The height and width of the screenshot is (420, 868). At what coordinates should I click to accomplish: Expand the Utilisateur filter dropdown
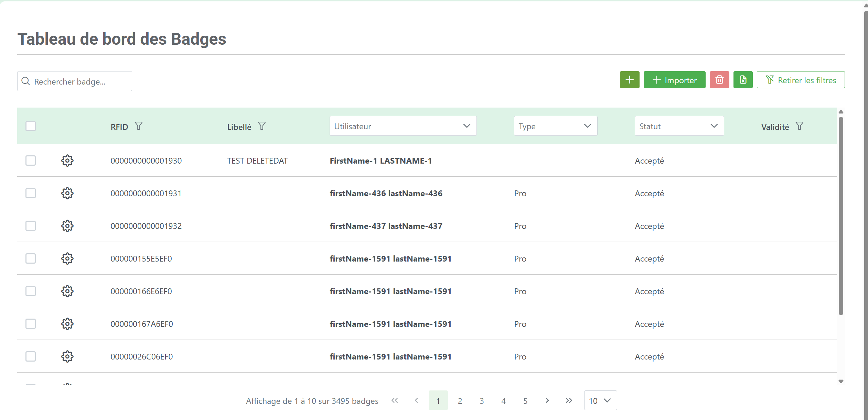(403, 126)
